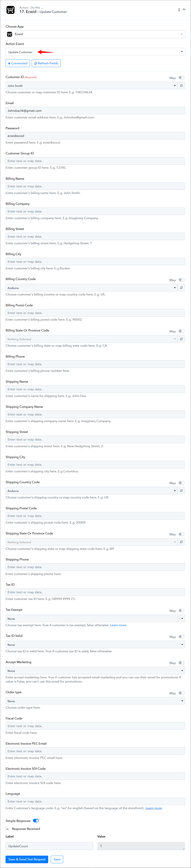This screenshot has width=191, height=868.
Task: Click the Refresh Fields button
Action: [46, 63]
